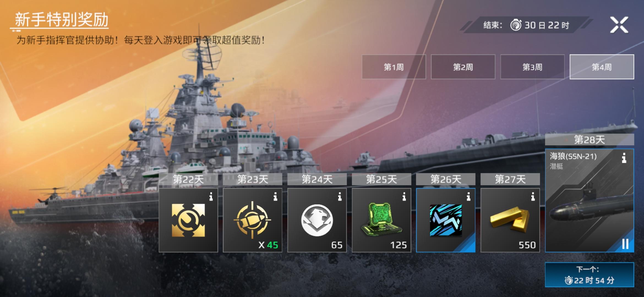Open info for Day 22 reward
Image resolution: width=644 pixels, height=297 pixels.
211,197
